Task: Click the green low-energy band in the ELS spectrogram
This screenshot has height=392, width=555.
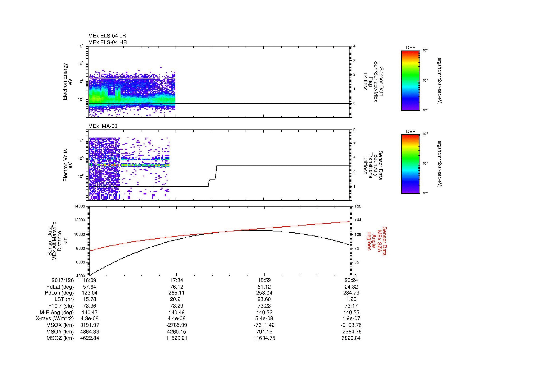Action: (x=132, y=100)
